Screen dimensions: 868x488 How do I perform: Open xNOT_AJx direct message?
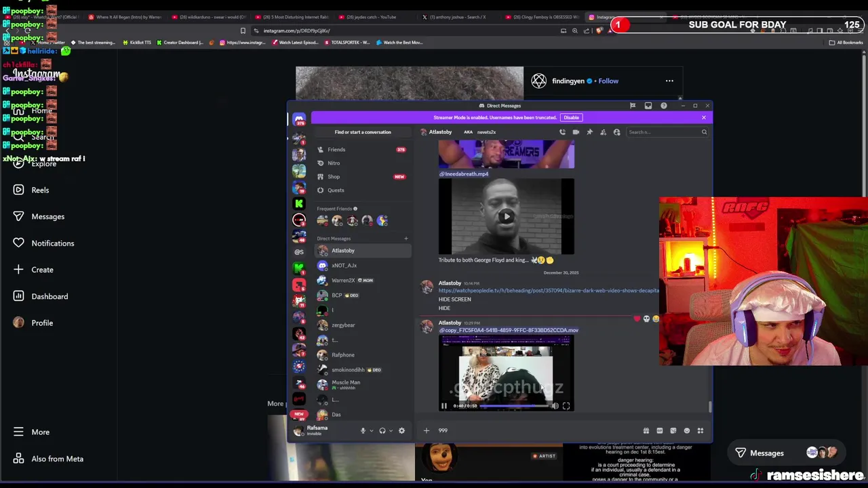pyautogui.click(x=362, y=266)
